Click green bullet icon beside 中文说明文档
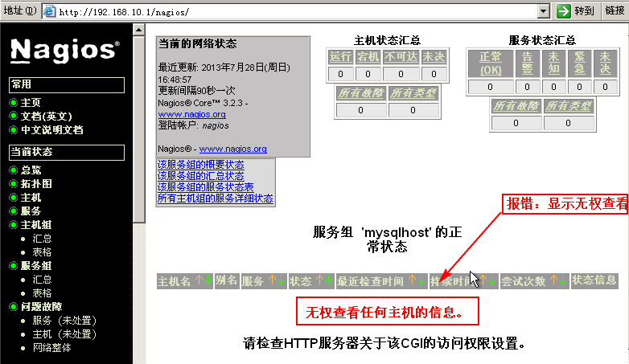Screen dimensions: 629x364 13,130
